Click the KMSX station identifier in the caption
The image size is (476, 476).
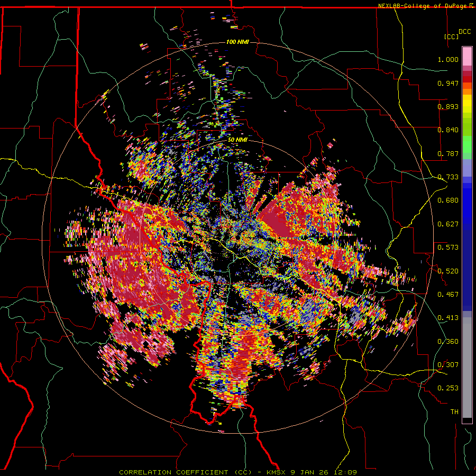tap(276, 472)
